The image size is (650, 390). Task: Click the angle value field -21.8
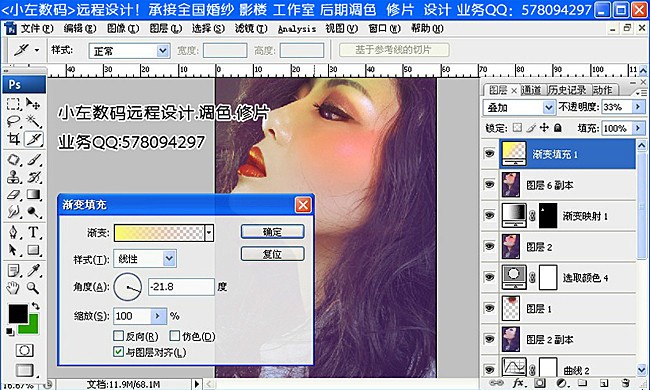181,287
